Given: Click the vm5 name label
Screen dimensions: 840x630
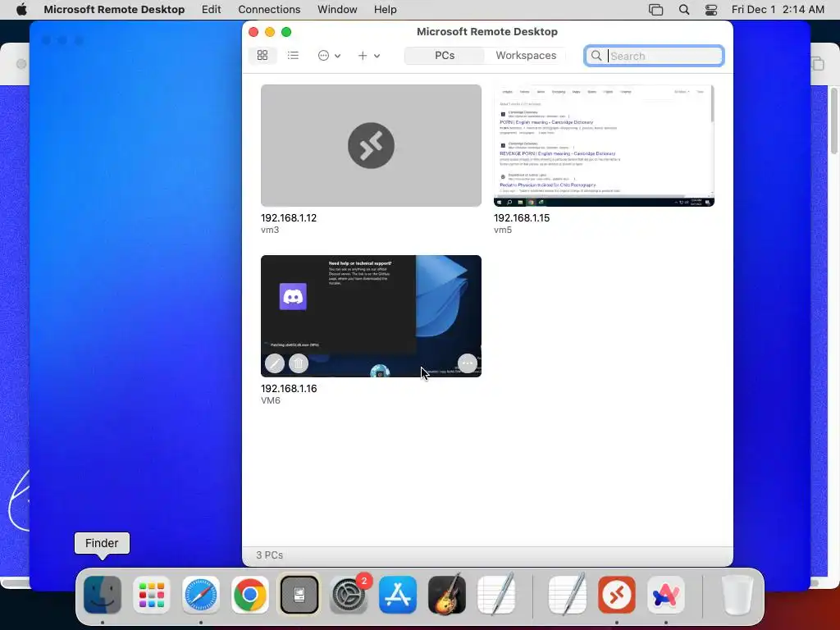Looking at the screenshot, I should tap(503, 230).
